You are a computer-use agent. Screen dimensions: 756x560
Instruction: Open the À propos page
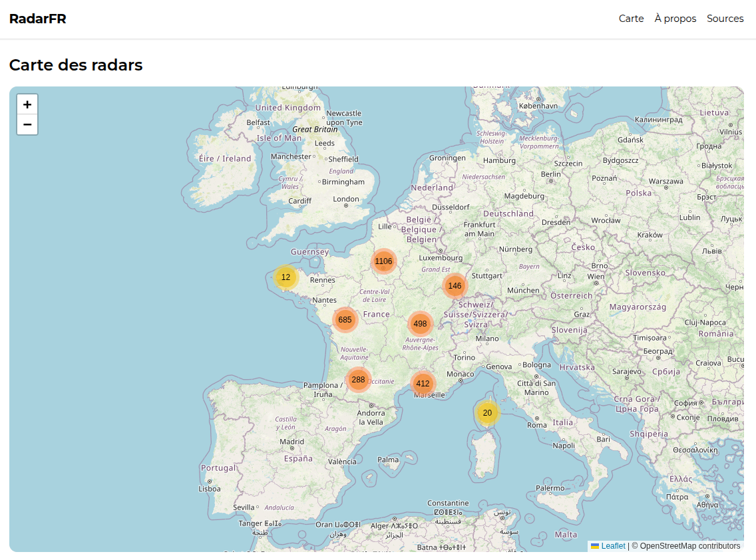coord(675,19)
